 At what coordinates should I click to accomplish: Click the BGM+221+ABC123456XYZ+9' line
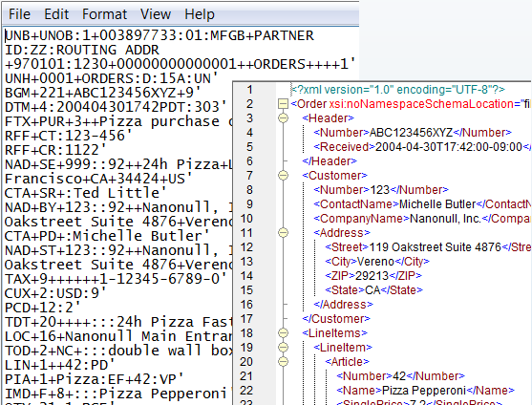103,93
